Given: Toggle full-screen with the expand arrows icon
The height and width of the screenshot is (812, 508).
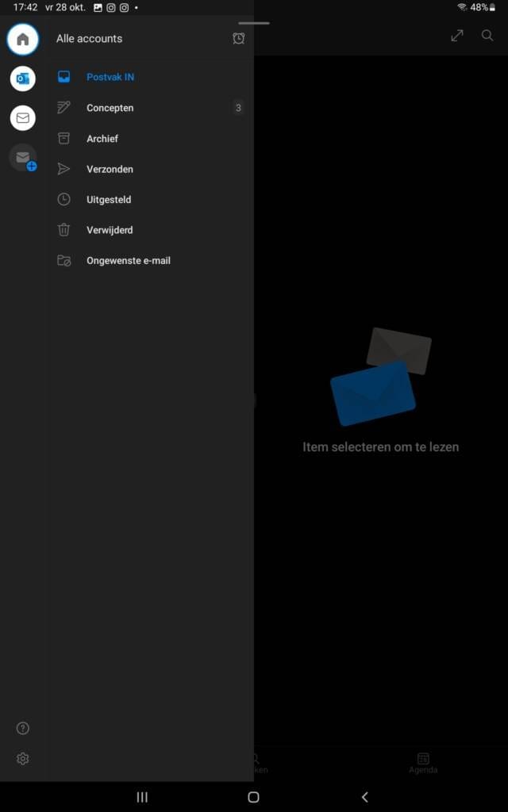Looking at the screenshot, I should coord(457,36).
